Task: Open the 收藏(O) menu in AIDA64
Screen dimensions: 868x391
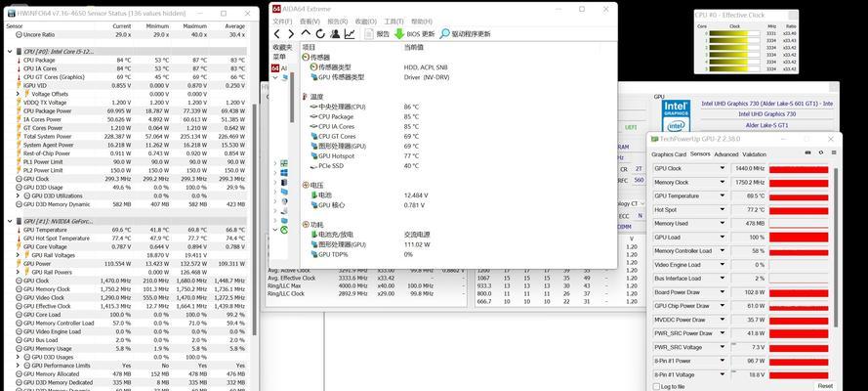Action: (366, 22)
